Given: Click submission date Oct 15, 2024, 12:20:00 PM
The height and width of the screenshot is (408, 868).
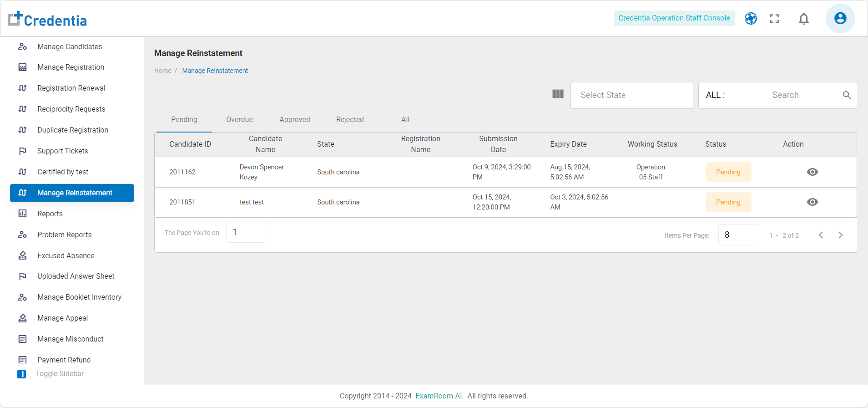Looking at the screenshot, I should tap(492, 202).
